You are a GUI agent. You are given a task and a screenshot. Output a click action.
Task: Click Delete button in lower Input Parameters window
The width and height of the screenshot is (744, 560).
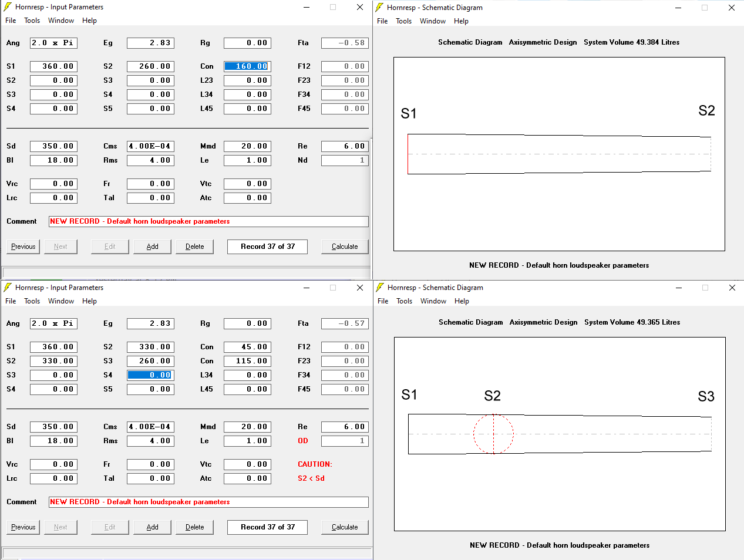click(195, 527)
